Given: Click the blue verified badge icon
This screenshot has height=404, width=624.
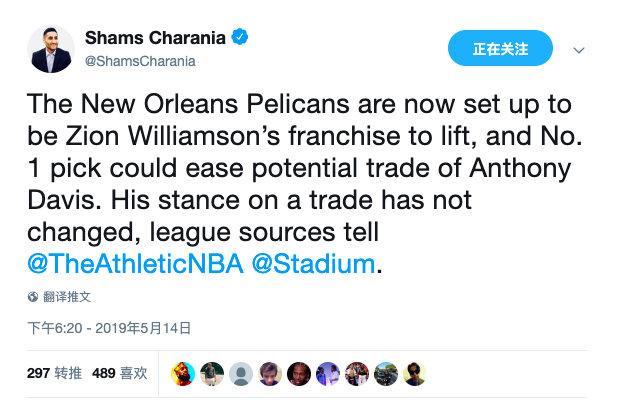Looking at the screenshot, I should point(240,37).
